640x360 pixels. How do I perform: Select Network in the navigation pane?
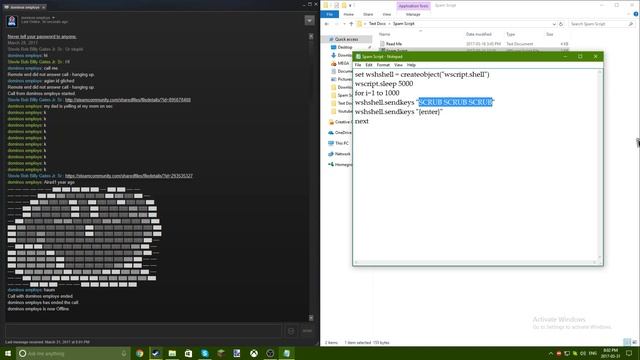pyautogui.click(x=340, y=154)
